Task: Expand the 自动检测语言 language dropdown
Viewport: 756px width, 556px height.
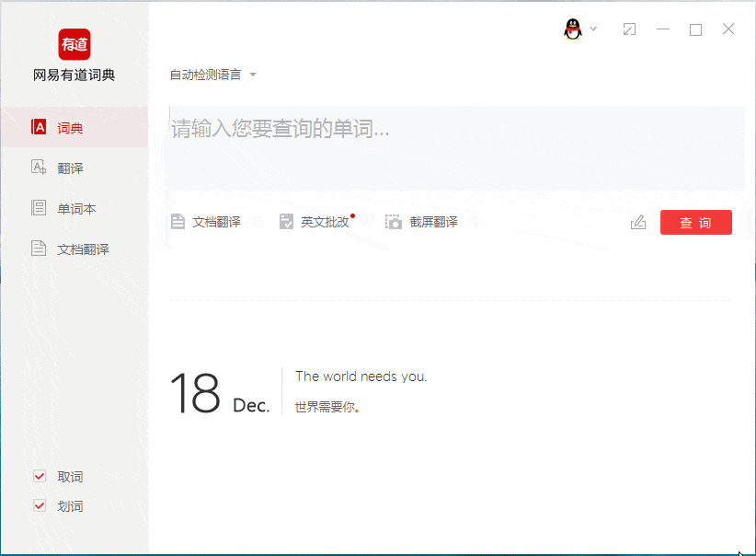Action: click(213, 75)
